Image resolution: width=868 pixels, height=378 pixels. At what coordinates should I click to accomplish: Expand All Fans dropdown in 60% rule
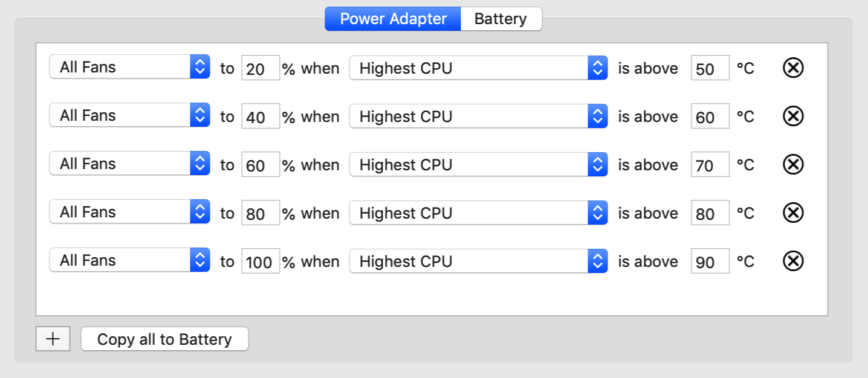point(129,164)
